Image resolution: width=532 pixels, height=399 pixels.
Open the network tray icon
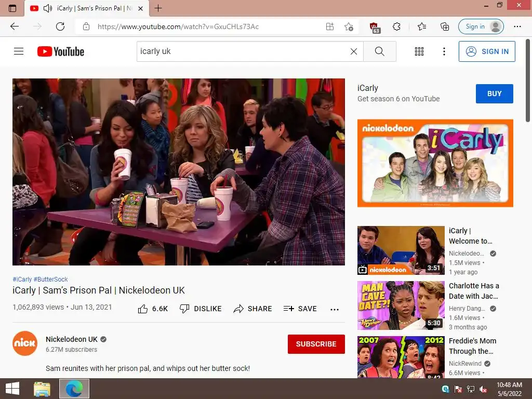[471, 389]
